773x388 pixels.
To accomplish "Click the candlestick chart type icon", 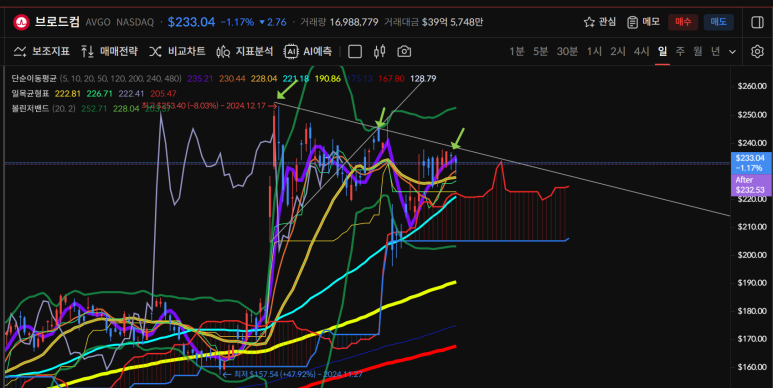I will [379, 51].
